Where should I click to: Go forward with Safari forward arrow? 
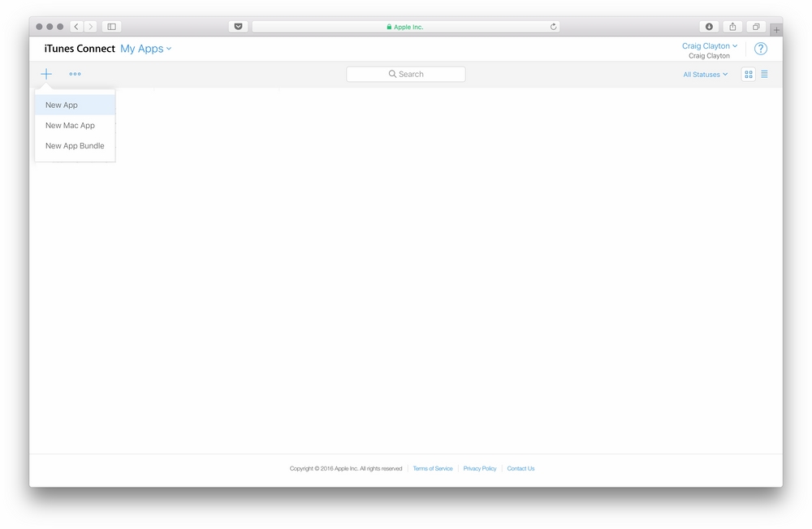click(x=91, y=27)
